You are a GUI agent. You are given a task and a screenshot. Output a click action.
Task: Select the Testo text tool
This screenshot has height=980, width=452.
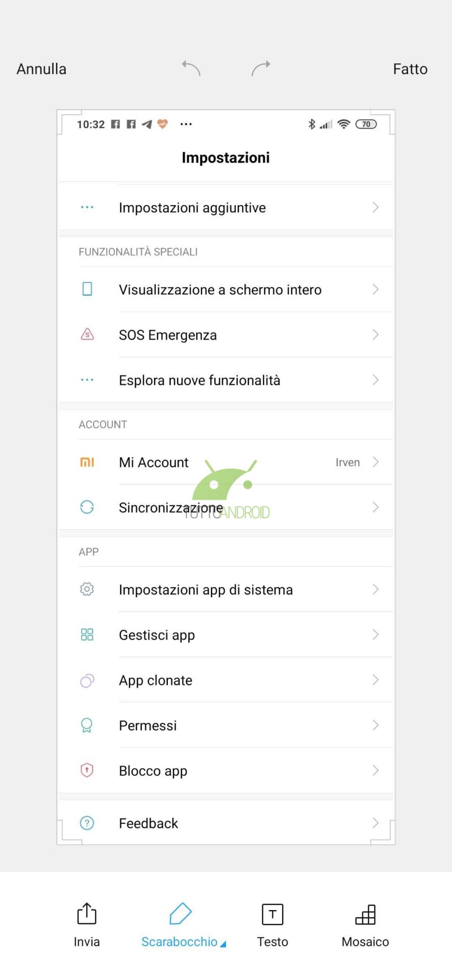point(272,914)
